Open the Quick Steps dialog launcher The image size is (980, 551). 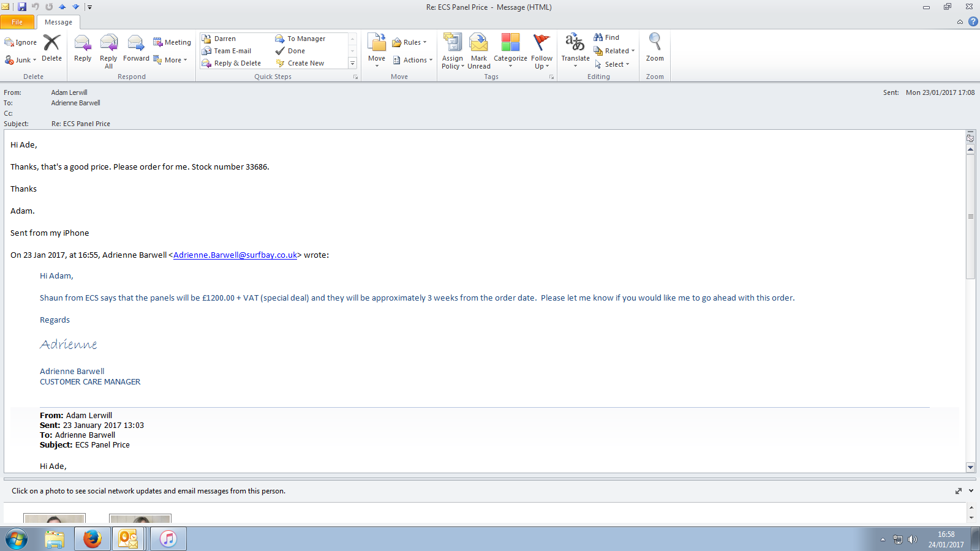[355, 77]
